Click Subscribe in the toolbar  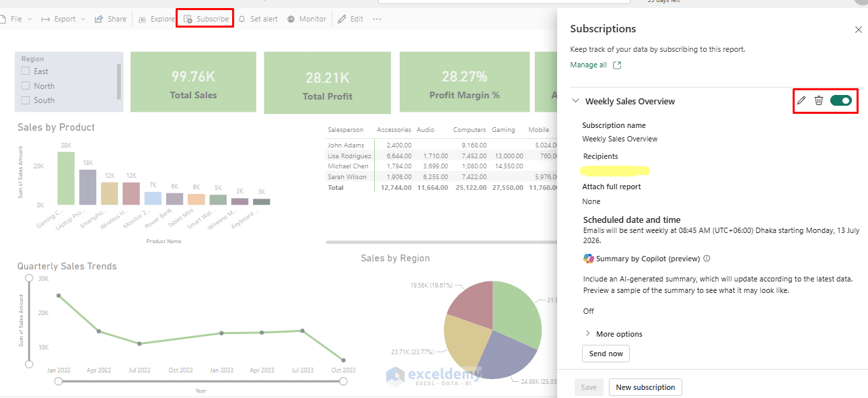(x=206, y=19)
